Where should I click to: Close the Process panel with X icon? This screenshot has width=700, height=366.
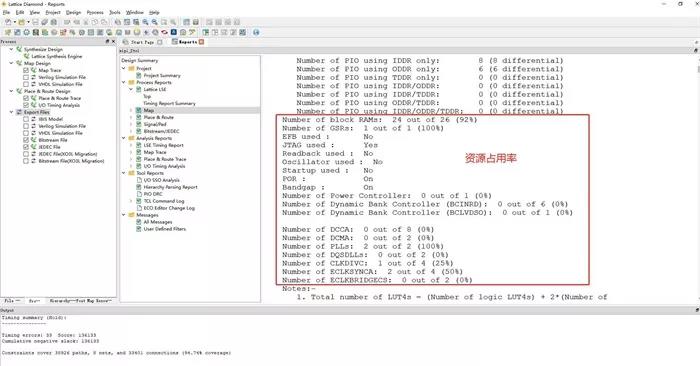click(x=113, y=41)
